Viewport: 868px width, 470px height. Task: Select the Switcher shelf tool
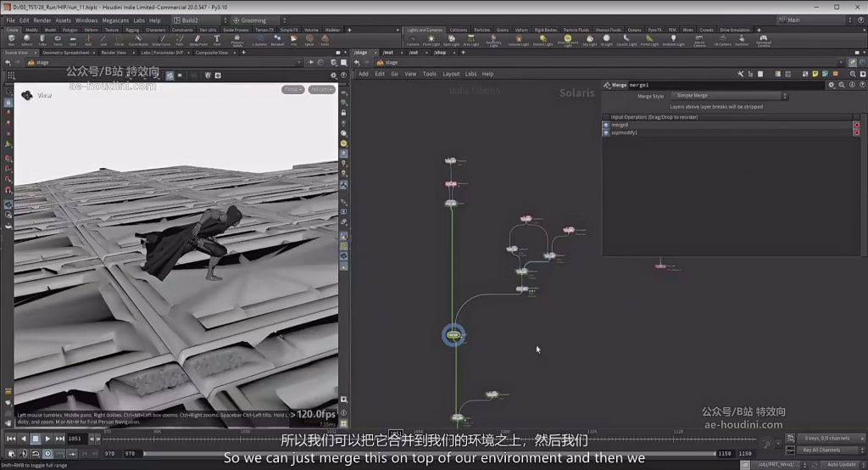(742, 40)
